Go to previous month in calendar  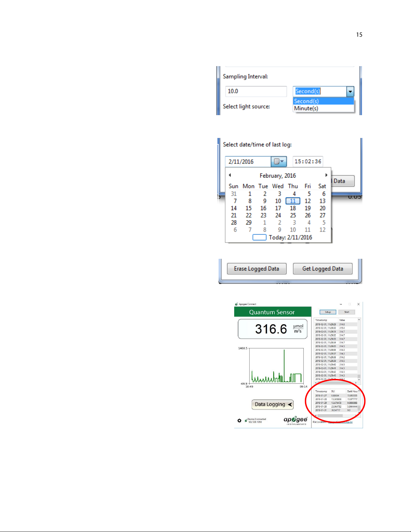[x=230, y=175]
